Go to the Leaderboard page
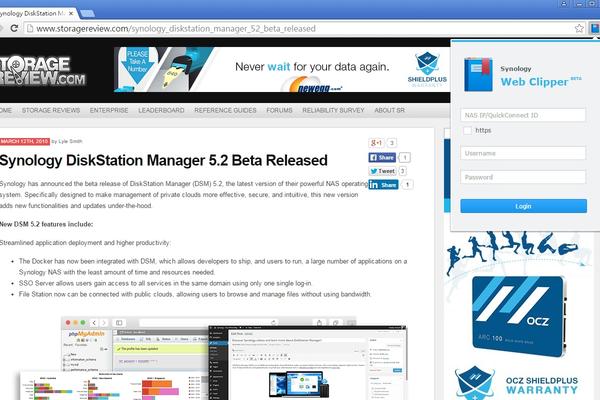This screenshot has width=600, height=400. point(161,110)
